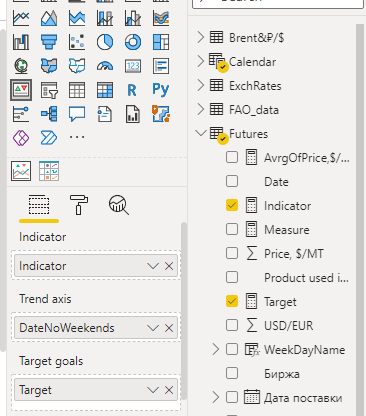
Task: Select the custom grid of mini charts visual
Action: tap(49, 171)
